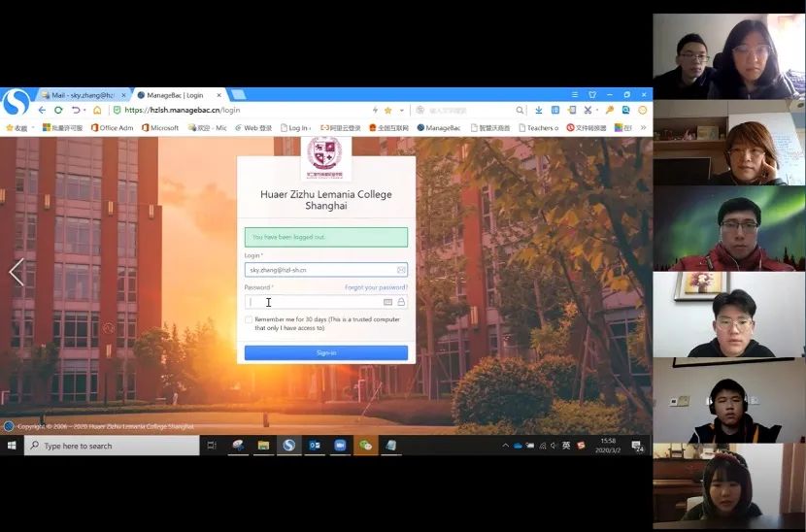The height and width of the screenshot is (532, 806).
Task: Open the Windows Start menu
Action: (12, 446)
